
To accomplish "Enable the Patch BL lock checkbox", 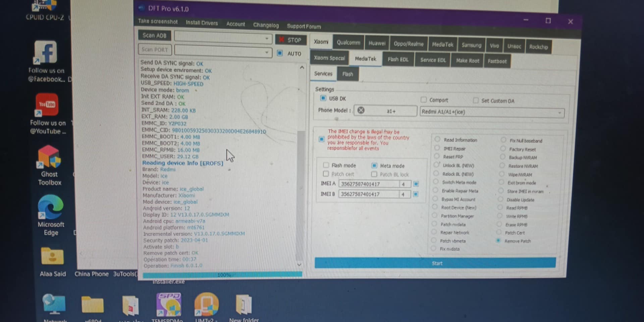I will (374, 174).
